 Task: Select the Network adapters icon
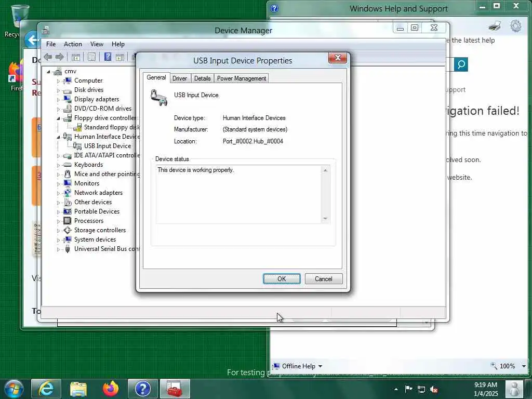[68, 192]
